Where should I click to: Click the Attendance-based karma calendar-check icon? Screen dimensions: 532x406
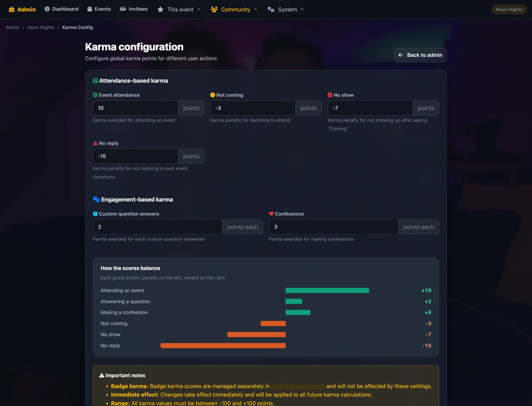95,81
